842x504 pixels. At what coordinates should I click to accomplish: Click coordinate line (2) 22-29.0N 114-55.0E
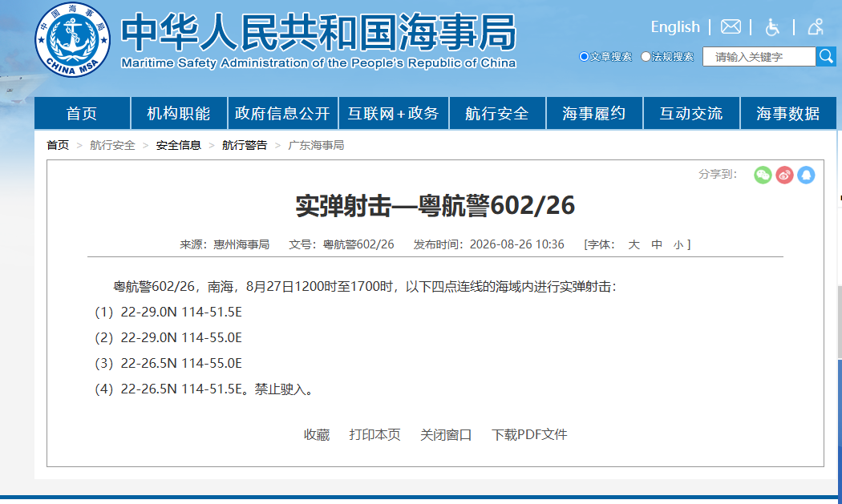pos(168,337)
